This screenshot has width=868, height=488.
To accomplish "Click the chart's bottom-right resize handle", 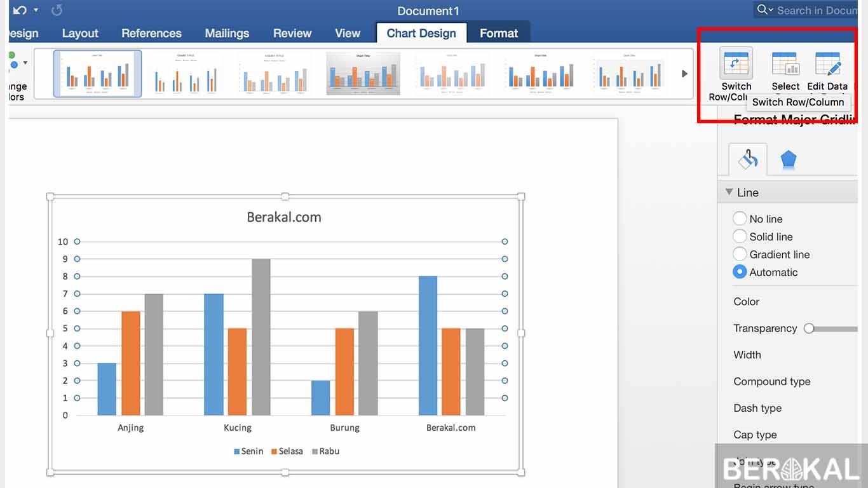I will tap(521, 472).
